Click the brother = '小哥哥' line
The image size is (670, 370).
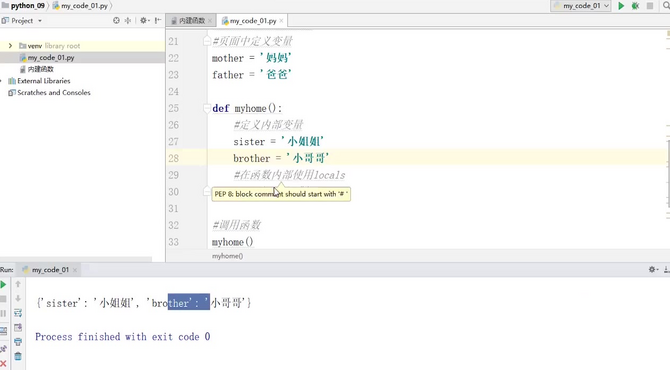tap(281, 159)
